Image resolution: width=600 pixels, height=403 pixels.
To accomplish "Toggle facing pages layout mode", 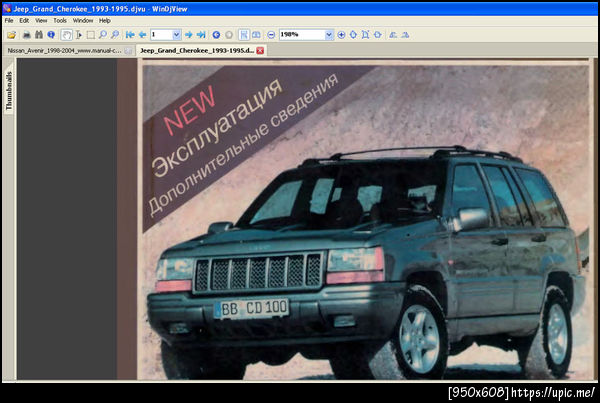I will (x=256, y=35).
